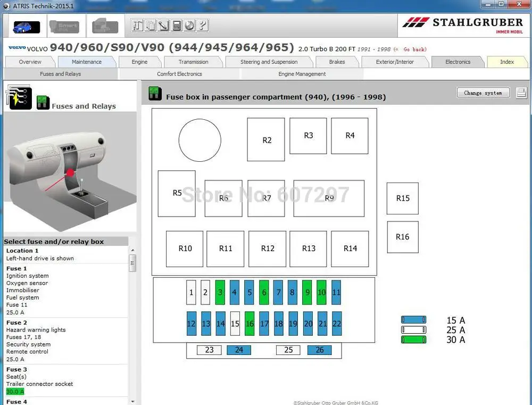This screenshot has height=405, width=532.
Task: Select blue fuse 26 in bottom row
Action: pyautogui.click(x=320, y=350)
